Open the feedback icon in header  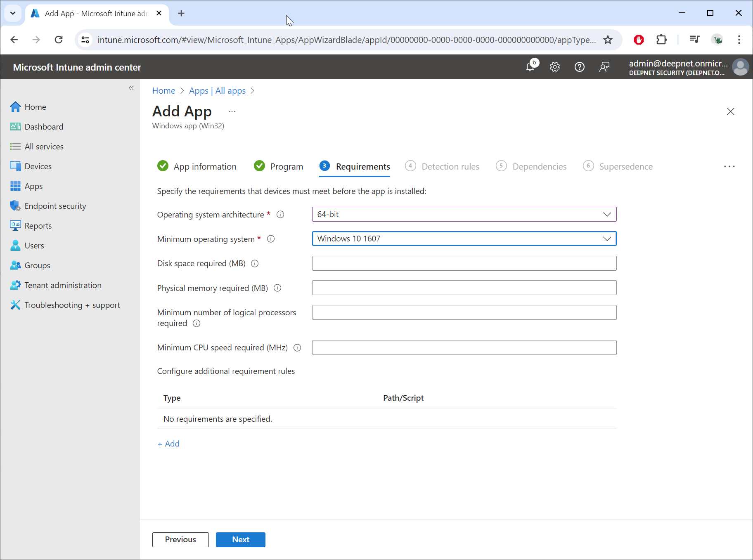[604, 67]
